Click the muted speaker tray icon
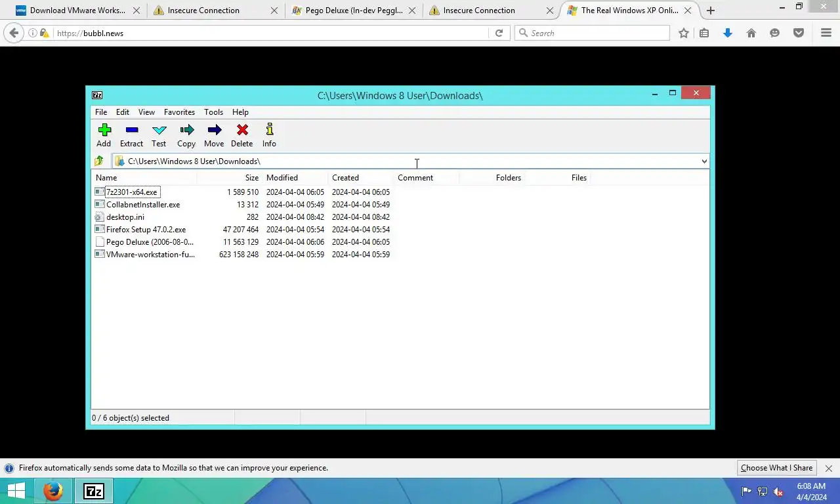840x504 pixels. (x=778, y=492)
